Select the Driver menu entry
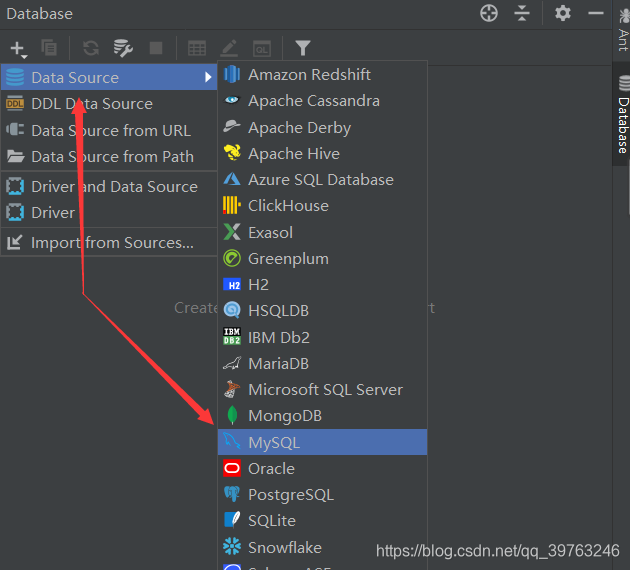Viewport: 630px width, 570px height. (109, 212)
